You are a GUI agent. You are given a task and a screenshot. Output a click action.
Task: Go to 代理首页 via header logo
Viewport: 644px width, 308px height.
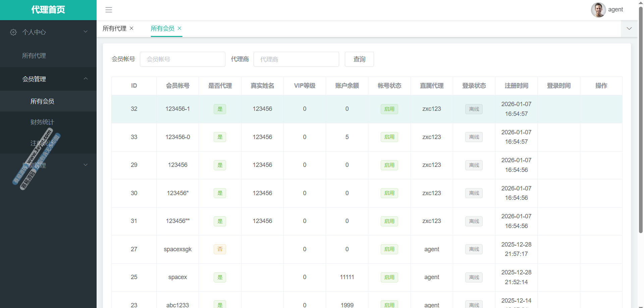[48, 10]
